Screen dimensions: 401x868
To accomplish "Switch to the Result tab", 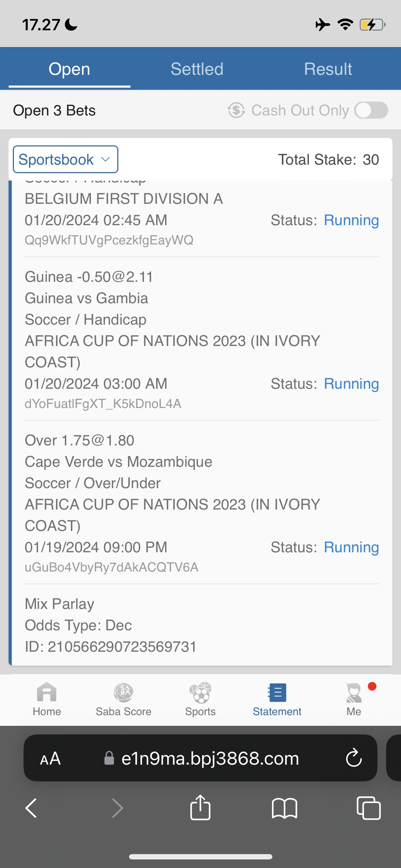I will click(x=328, y=69).
